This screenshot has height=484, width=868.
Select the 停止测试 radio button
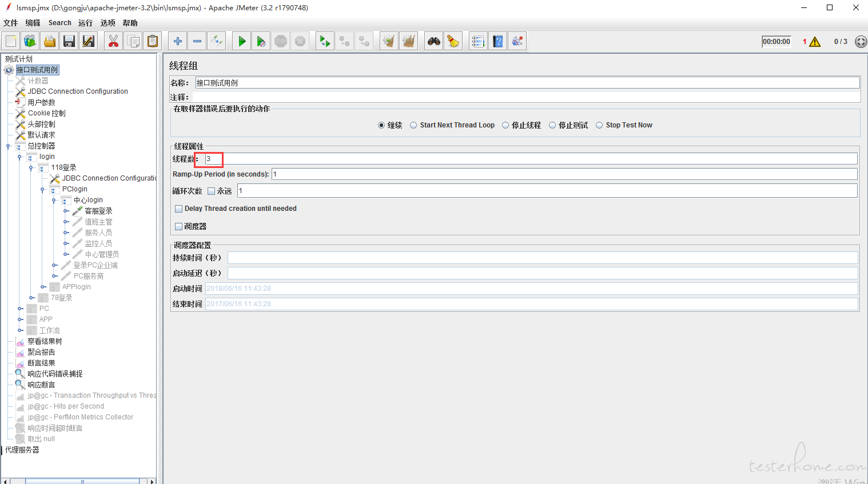[x=552, y=125]
